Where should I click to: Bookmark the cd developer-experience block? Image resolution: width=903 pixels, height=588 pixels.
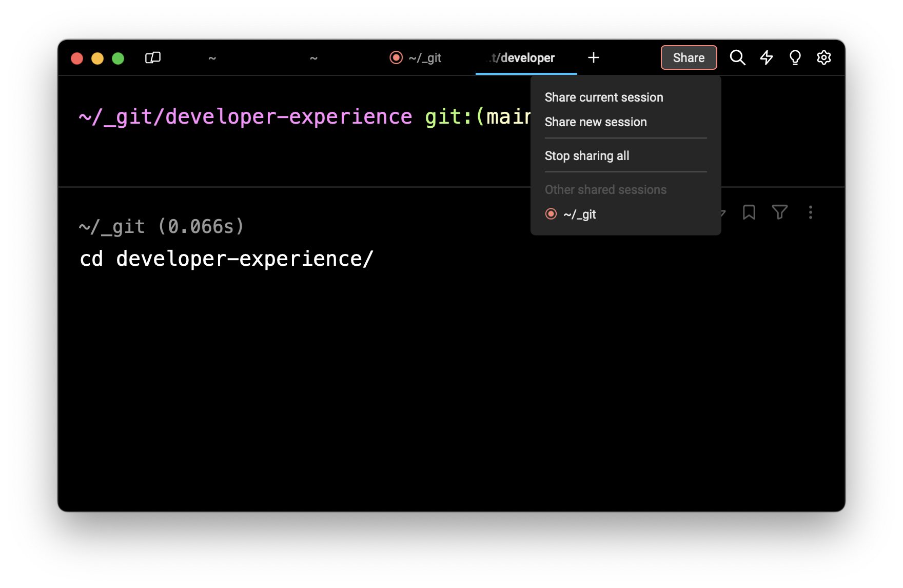[749, 212]
